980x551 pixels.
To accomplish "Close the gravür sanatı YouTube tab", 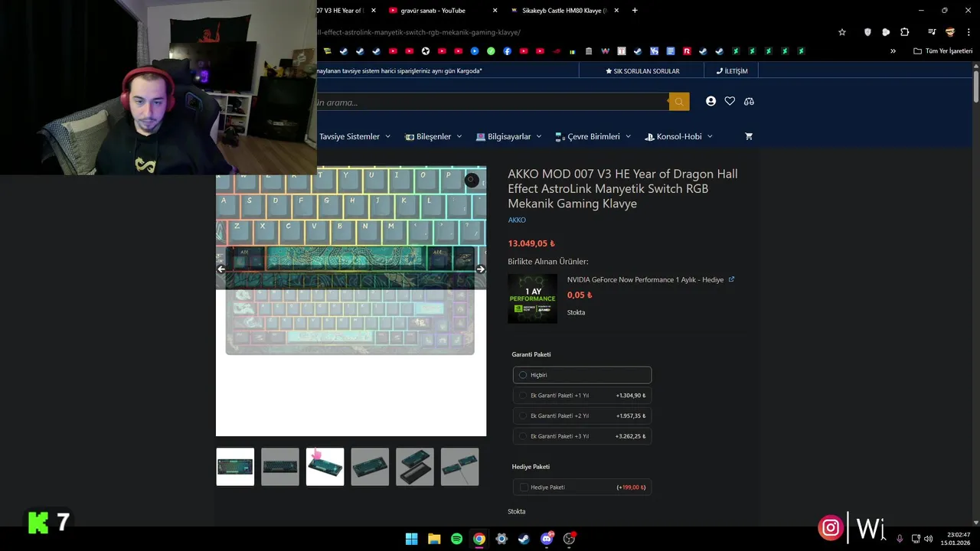I will [495, 11].
